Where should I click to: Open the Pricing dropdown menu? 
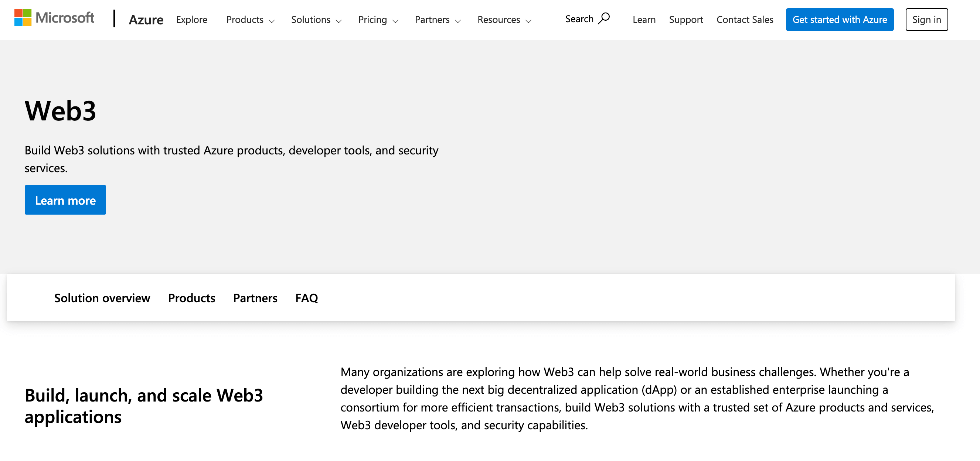click(x=378, y=20)
